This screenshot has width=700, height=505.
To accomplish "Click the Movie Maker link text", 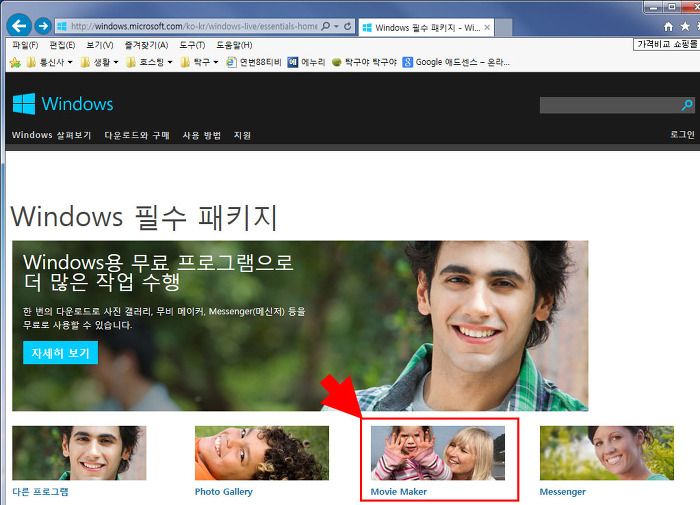I will (399, 492).
